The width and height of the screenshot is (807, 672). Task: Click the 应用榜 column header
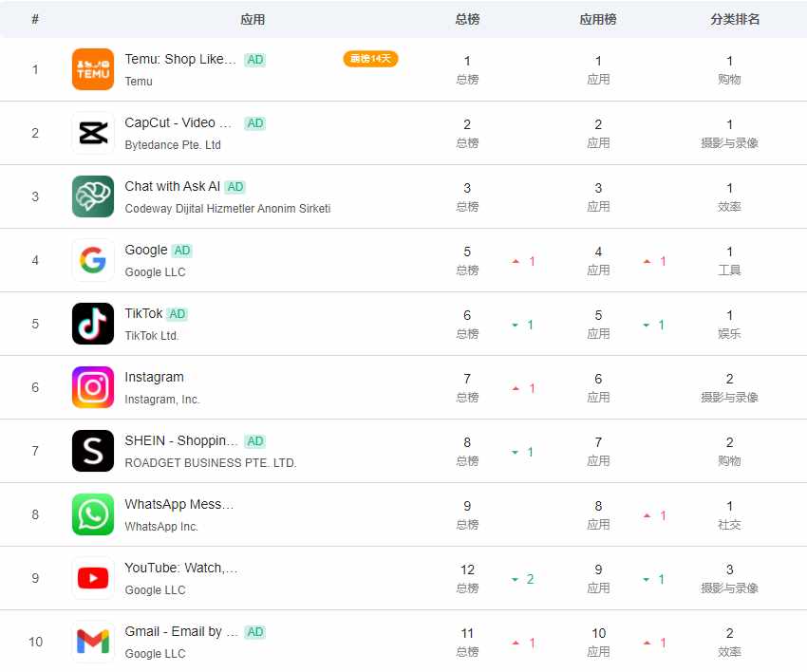tap(598, 20)
